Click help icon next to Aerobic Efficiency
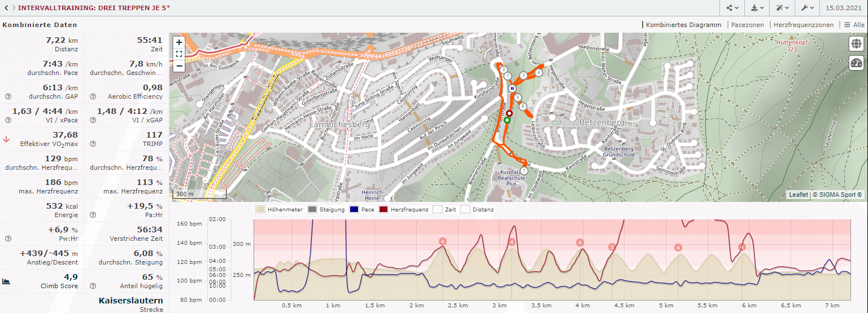868x313 pixels. (x=93, y=96)
